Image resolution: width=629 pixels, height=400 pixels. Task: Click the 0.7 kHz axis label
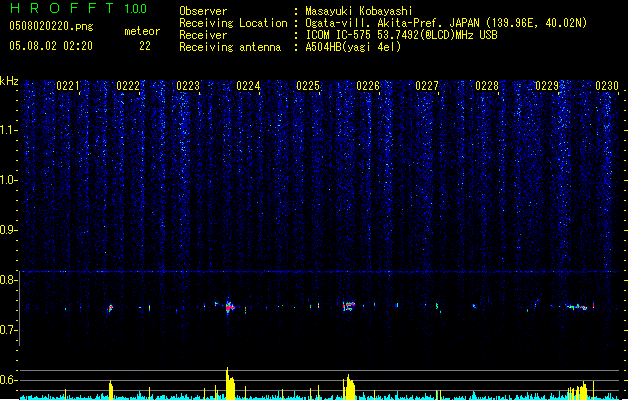pos(9,330)
